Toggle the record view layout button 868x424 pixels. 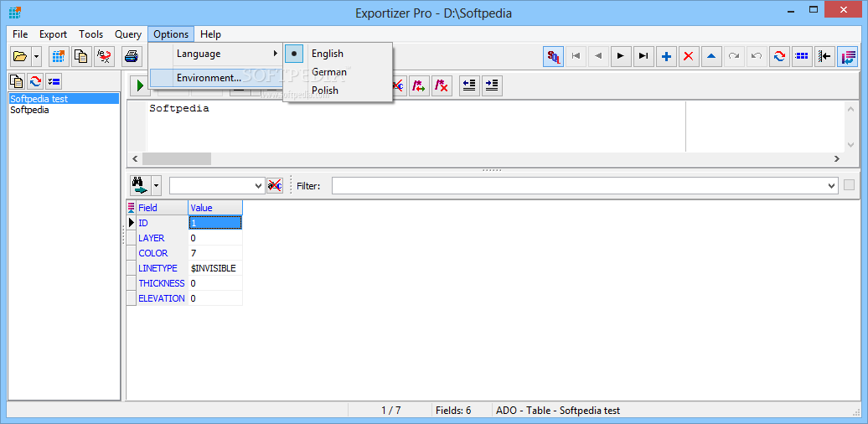pyautogui.click(x=847, y=56)
